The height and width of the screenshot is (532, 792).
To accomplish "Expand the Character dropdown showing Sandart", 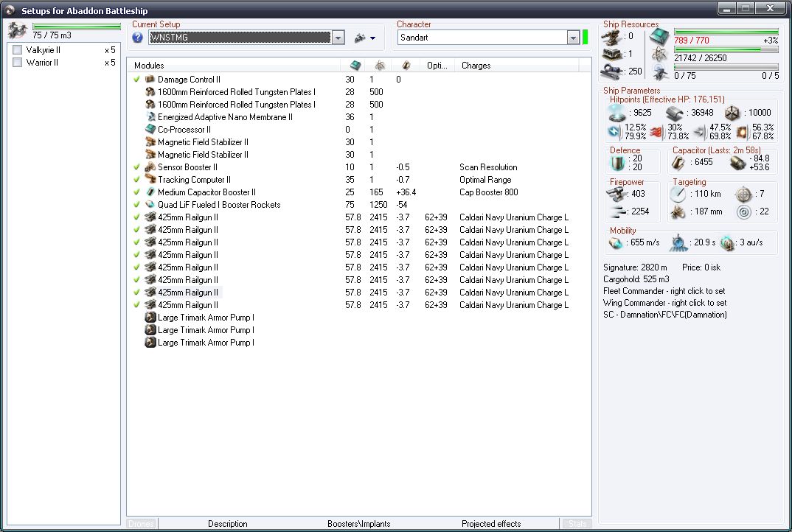I will pyautogui.click(x=573, y=38).
